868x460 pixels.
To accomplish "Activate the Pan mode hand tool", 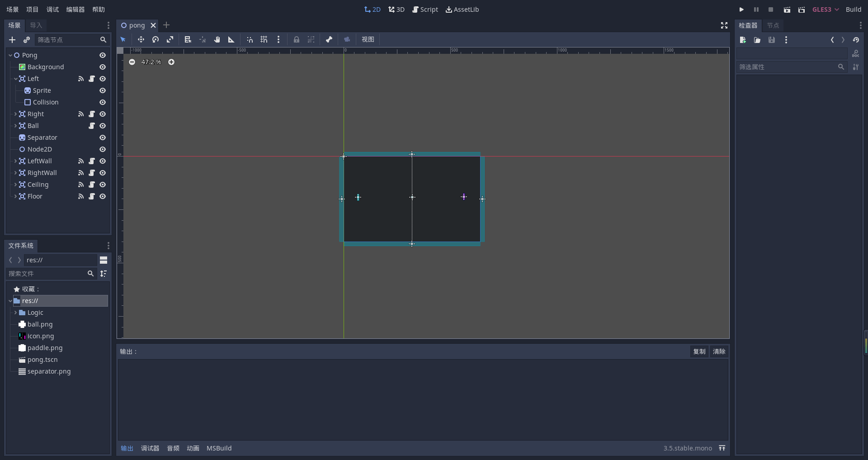I will 217,40.
